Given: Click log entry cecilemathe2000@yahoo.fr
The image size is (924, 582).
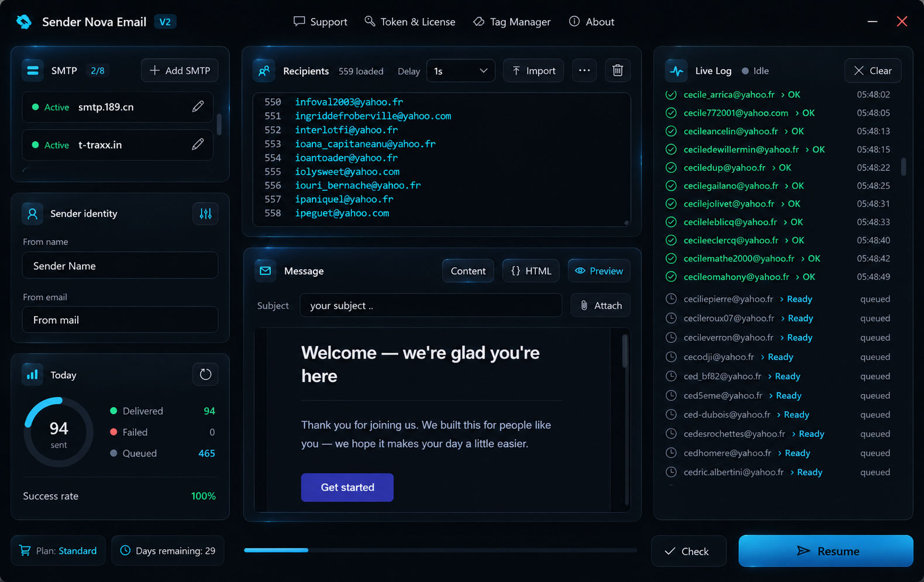Looking at the screenshot, I should [778, 259].
